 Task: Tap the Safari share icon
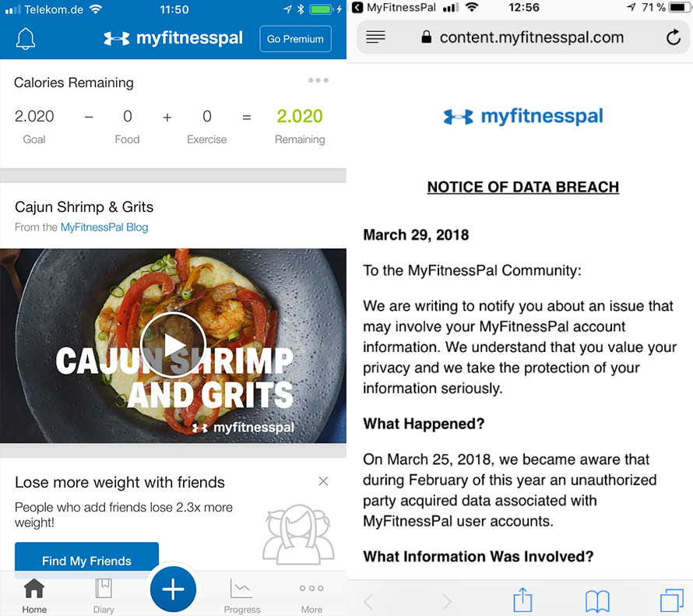(522, 600)
